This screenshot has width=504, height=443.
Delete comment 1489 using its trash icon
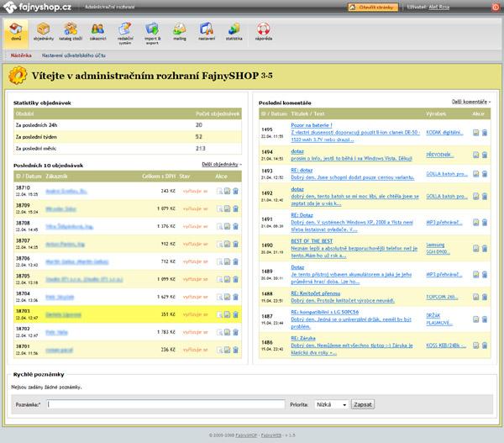[485, 274]
